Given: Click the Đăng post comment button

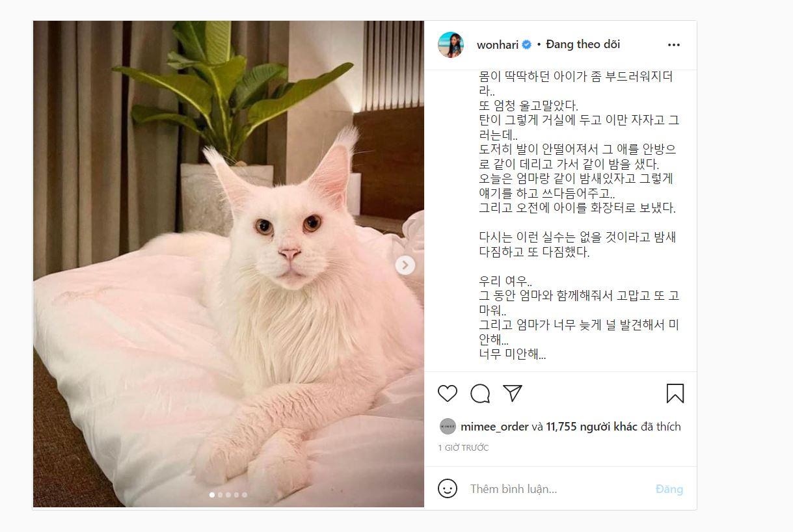Looking at the screenshot, I should (x=669, y=489).
